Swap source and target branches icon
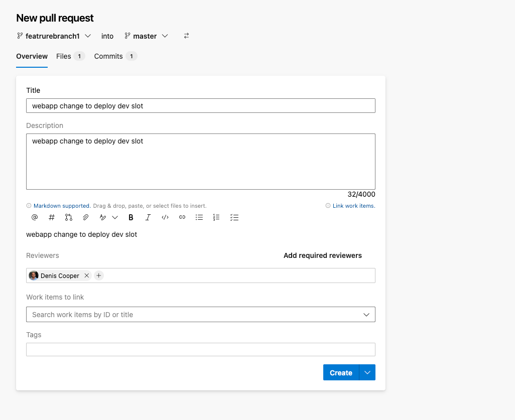Screen dimensions: 515x420 click(186, 36)
